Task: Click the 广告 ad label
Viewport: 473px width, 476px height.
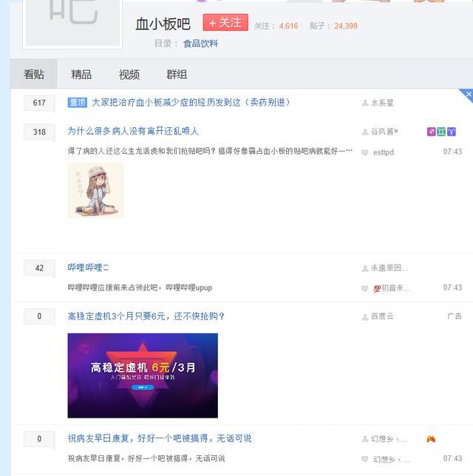Action: pos(455,316)
